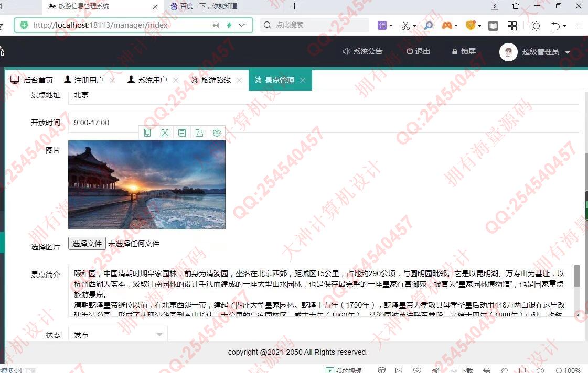Image resolution: width=588 pixels, height=373 pixels.
Task: Open image toolbar settings gear icon
Action: (x=217, y=133)
